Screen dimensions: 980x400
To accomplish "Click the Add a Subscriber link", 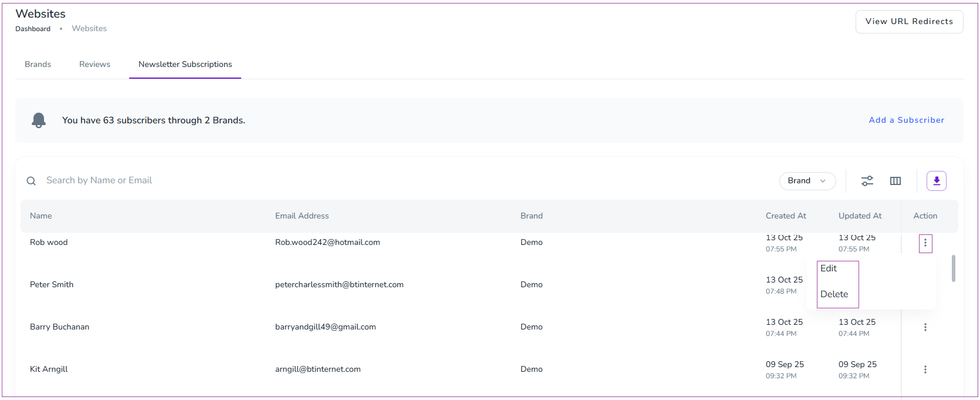I will [906, 120].
